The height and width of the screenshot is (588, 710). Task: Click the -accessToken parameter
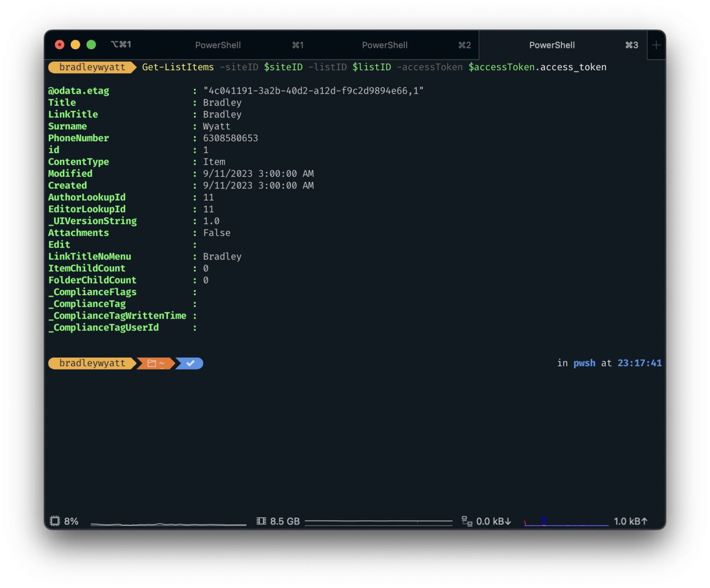pyautogui.click(x=430, y=67)
